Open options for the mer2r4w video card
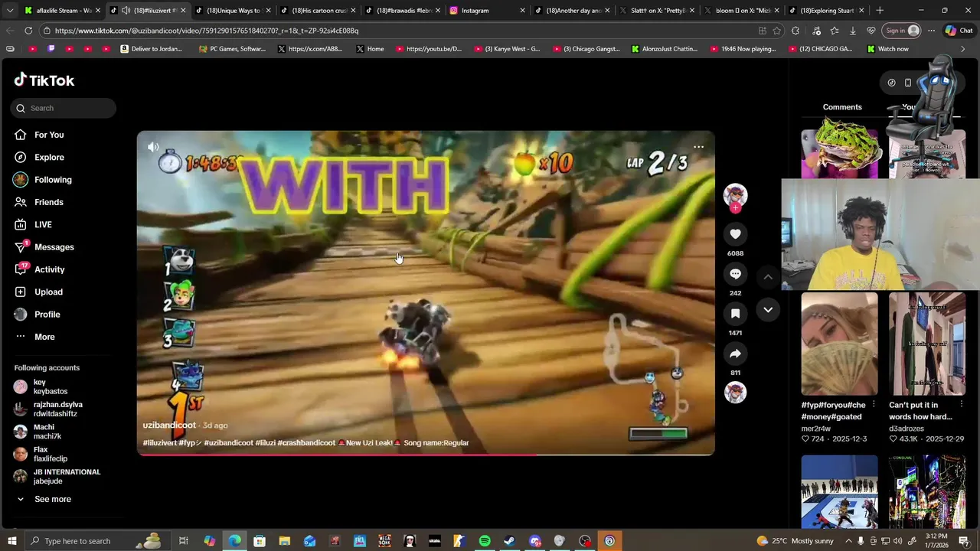980x551 pixels. click(x=874, y=405)
